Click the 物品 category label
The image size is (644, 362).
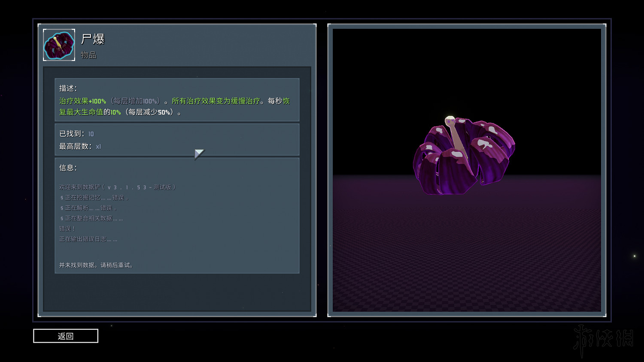(x=88, y=55)
